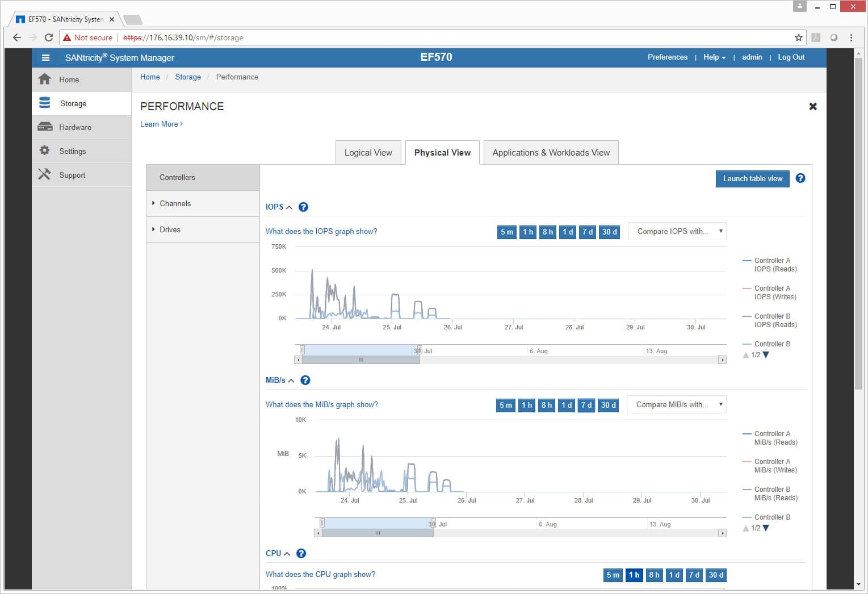This screenshot has height=594, width=868.
Task: Open Settings via the gear icon
Action: [x=44, y=151]
